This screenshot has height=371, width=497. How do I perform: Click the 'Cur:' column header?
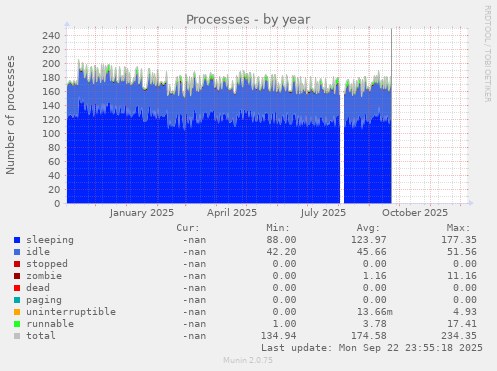(x=188, y=228)
